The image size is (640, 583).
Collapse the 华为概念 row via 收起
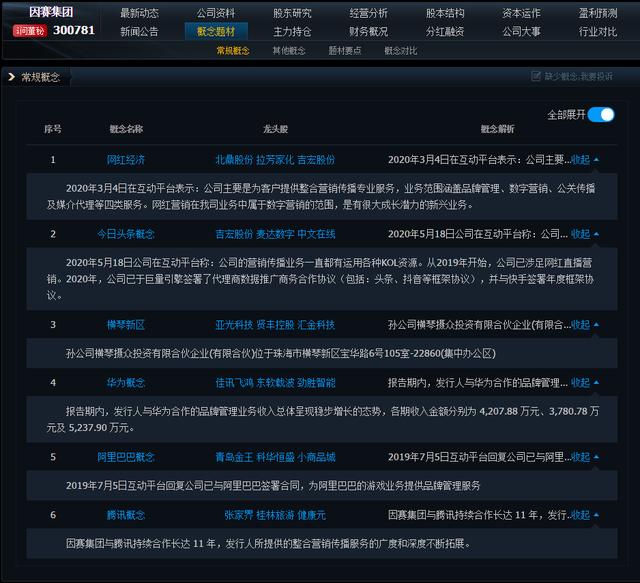[584, 383]
